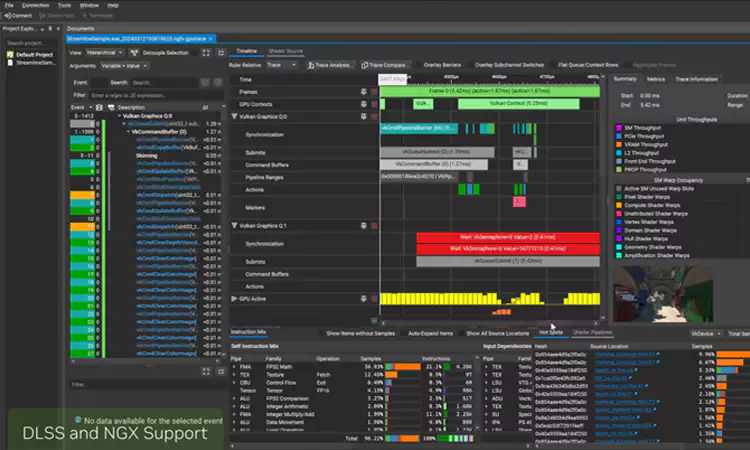This screenshot has height=450, width=750.
Task: Click the scene preview thumbnail
Action: coord(663,294)
